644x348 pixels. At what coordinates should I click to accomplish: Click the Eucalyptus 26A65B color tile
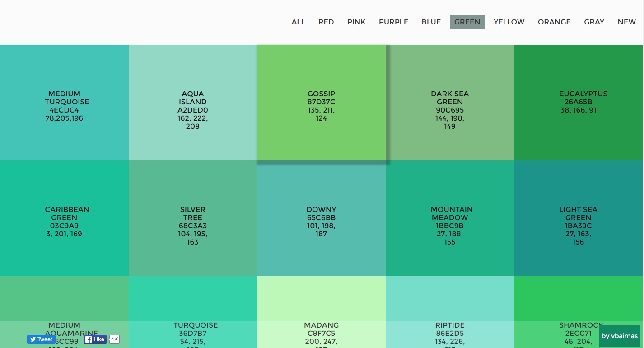(579, 103)
